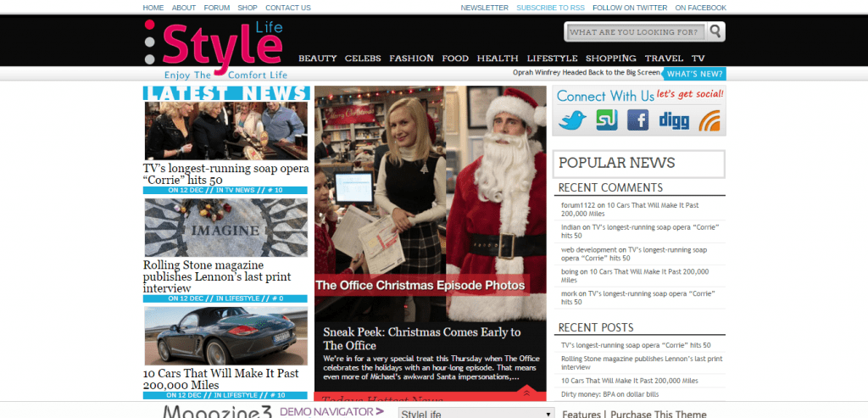This screenshot has height=418, width=868.
Task: Click the What's New button
Action: point(695,74)
